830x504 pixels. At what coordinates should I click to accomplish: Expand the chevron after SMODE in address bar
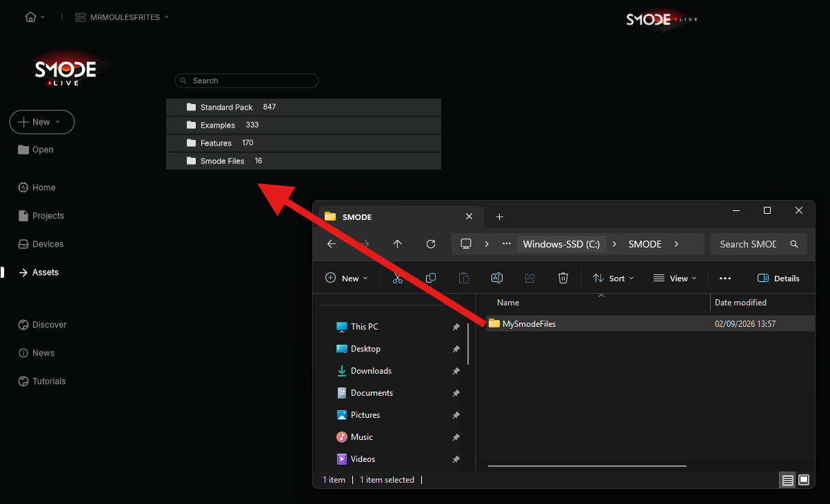click(676, 244)
